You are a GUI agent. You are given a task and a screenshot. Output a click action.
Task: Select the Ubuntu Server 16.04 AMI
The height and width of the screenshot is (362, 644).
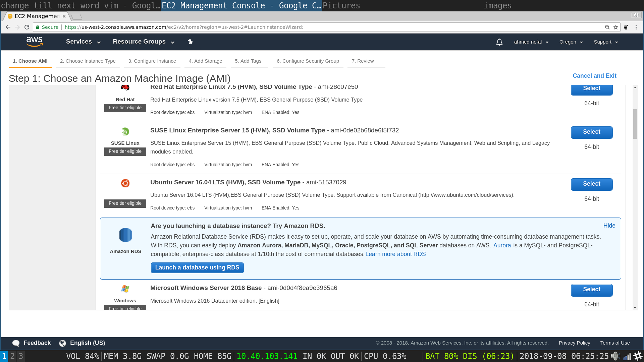pyautogui.click(x=591, y=184)
